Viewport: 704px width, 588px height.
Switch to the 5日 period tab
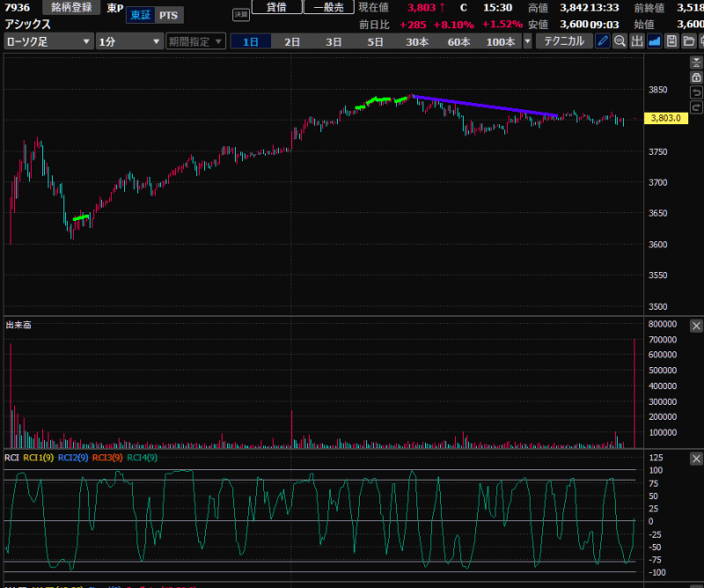(376, 41)
